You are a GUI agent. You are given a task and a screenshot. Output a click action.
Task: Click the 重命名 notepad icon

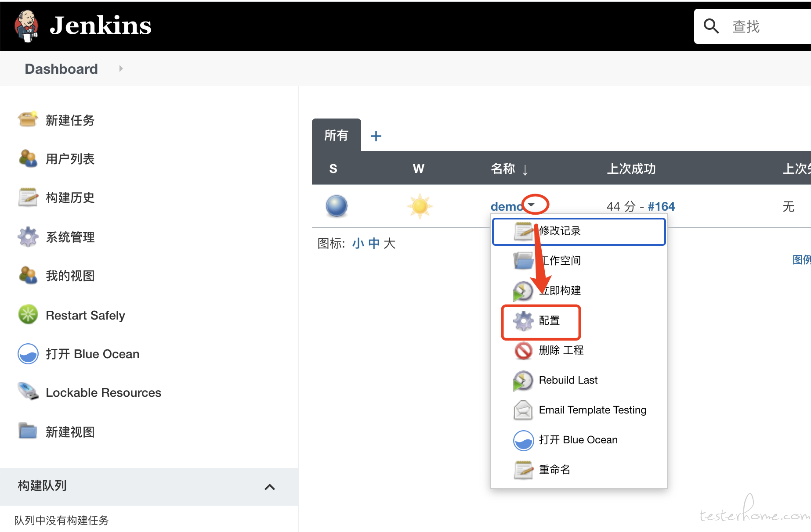pos(523,470)
